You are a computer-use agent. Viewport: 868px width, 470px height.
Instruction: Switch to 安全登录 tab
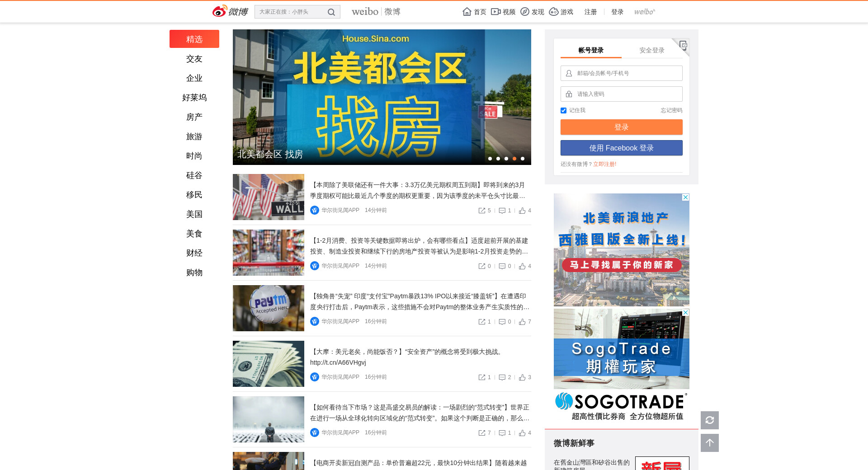(651, 50)
